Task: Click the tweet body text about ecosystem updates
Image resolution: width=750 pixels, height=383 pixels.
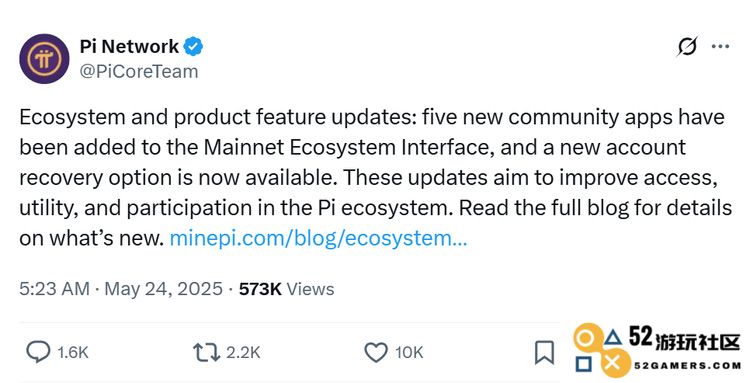Action: [375, 177]
